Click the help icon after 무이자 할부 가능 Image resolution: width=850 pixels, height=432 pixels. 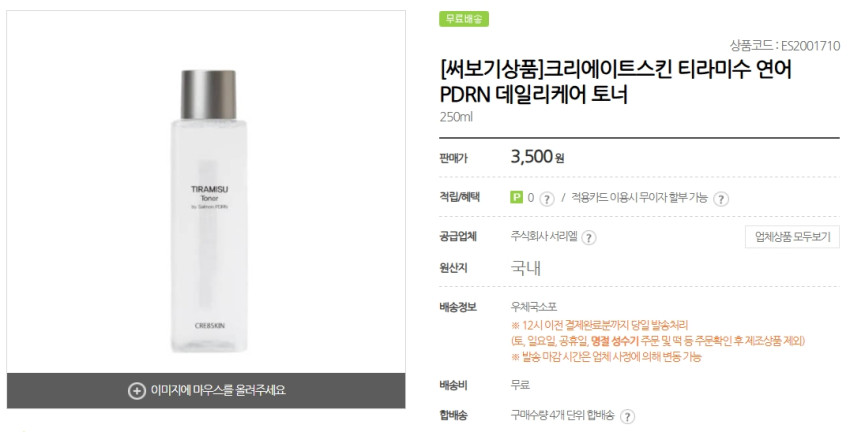tap(720, 199)
